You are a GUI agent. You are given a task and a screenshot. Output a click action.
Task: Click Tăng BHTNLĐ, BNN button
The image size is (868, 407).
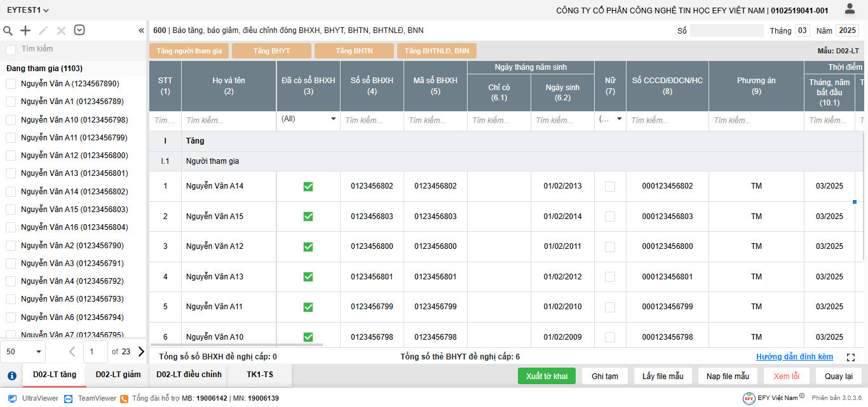click(x=437, y=51)
